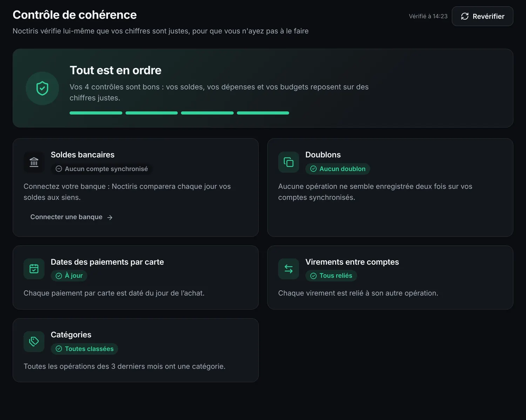Click the tag icon for Catégories
526x420 pixels.
(x=34, y=341)
